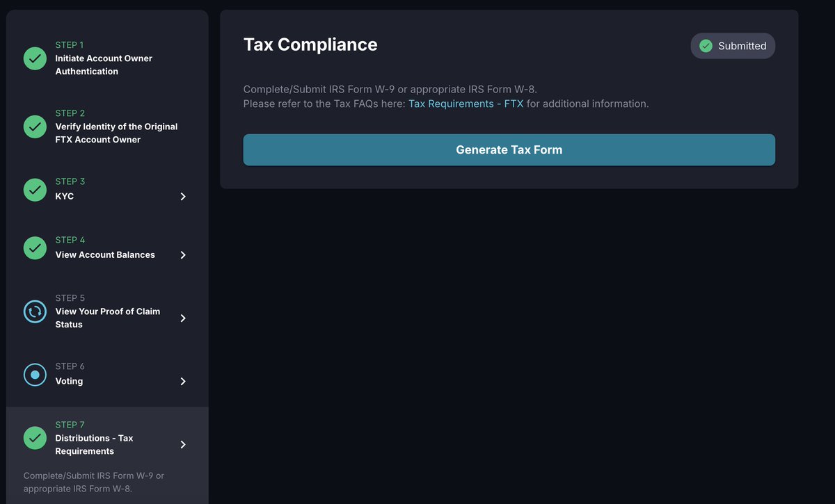Click the Submitted status badge
Screen dimensions: 835x504
(733, 46)
